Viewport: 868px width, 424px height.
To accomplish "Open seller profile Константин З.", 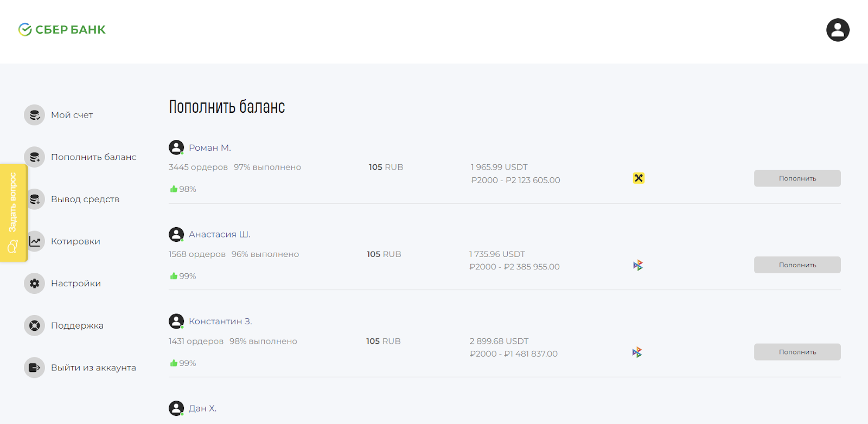I will (220, 322).
